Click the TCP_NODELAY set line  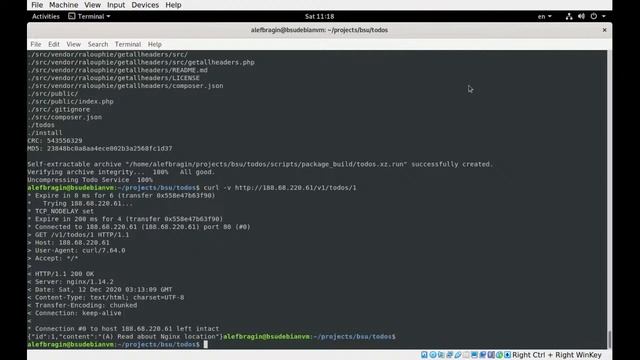(61, 211)
